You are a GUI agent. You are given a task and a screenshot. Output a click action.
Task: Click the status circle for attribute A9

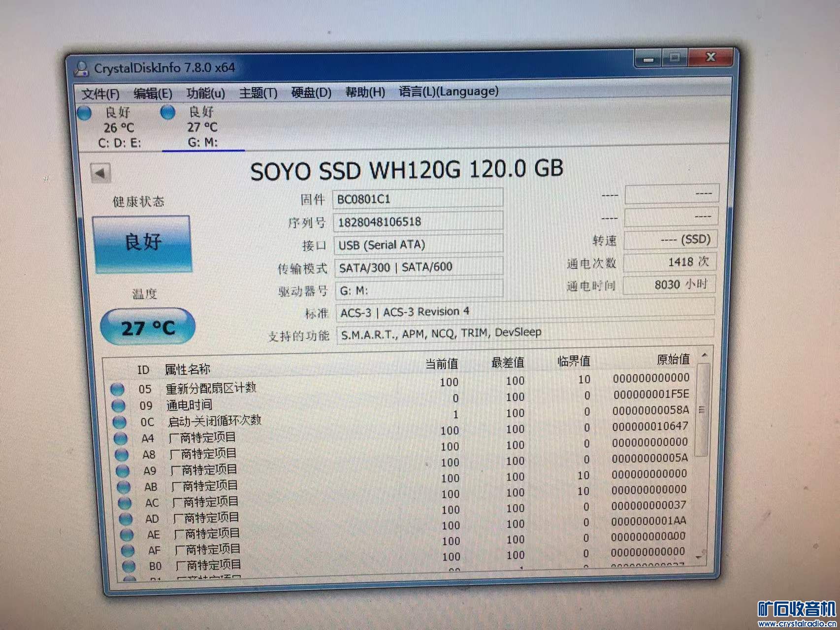click(123, 471)
